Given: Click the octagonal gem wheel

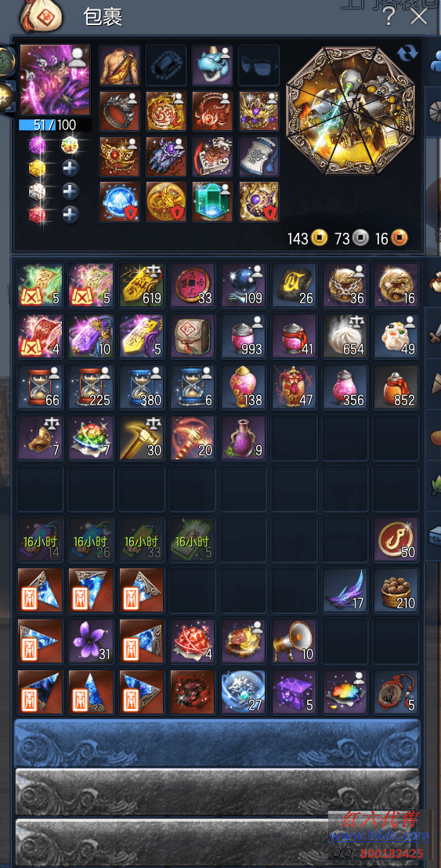Looking at the screenshot, I should pos(349,110).
